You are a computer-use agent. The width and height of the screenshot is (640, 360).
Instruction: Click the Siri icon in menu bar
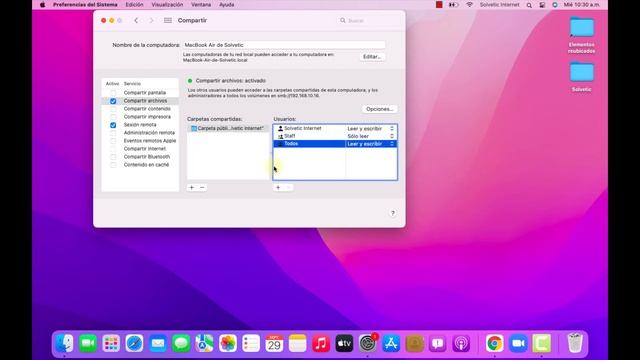[555, 5]
